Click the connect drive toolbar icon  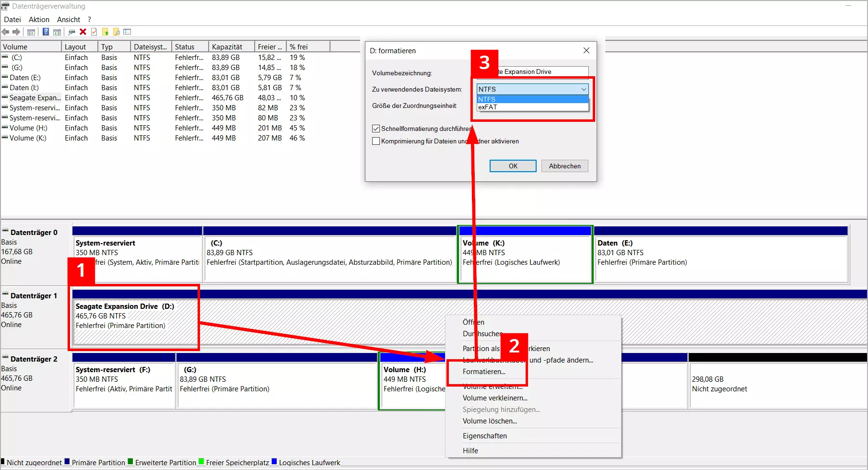71,32
